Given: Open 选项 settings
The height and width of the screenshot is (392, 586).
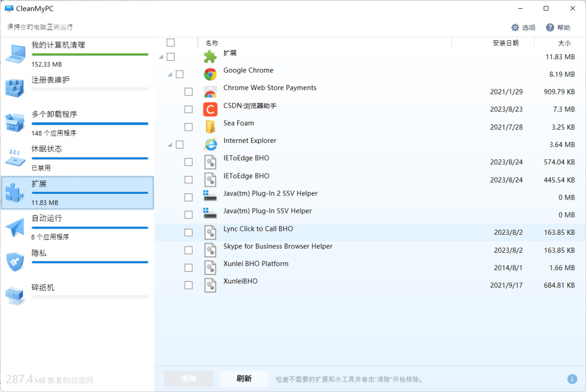Looking at the screenshot, I should pos(523,27).
